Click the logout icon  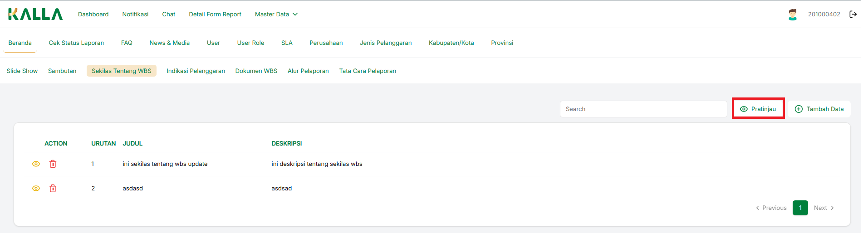point(853,15)
